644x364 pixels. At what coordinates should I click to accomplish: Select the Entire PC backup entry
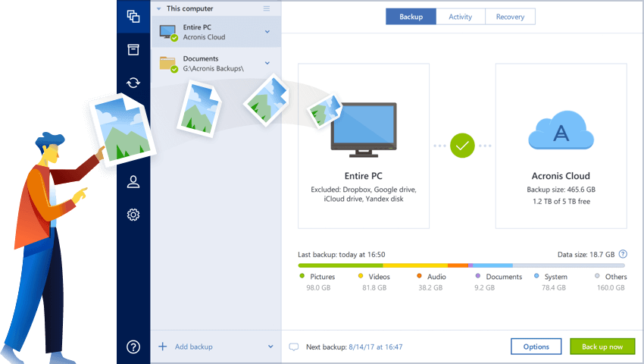[216, 32]
